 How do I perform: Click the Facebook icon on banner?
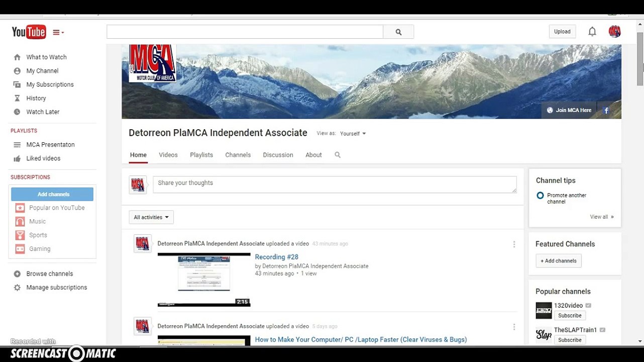click(606, 110)
